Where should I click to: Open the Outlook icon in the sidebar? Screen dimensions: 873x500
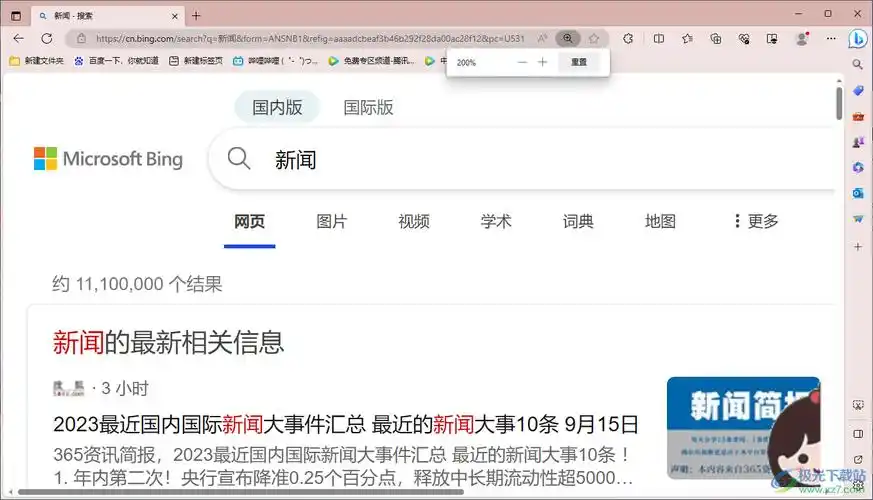(857, 193)
